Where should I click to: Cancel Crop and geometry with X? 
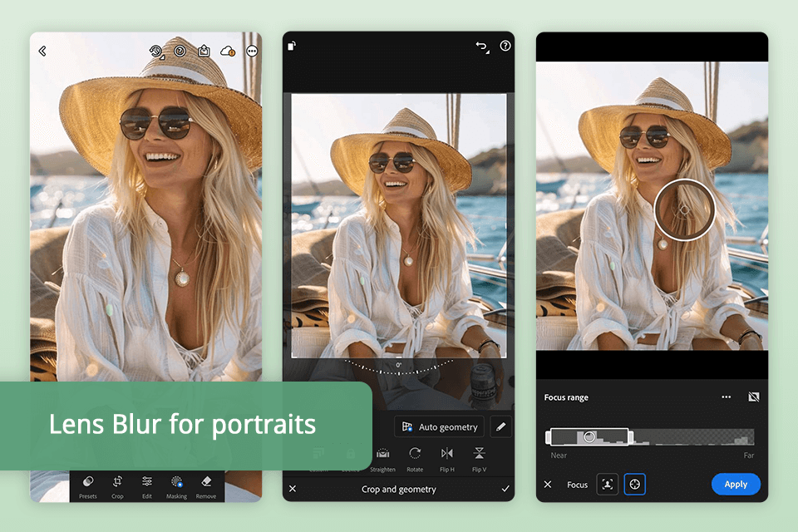(293, 489)
